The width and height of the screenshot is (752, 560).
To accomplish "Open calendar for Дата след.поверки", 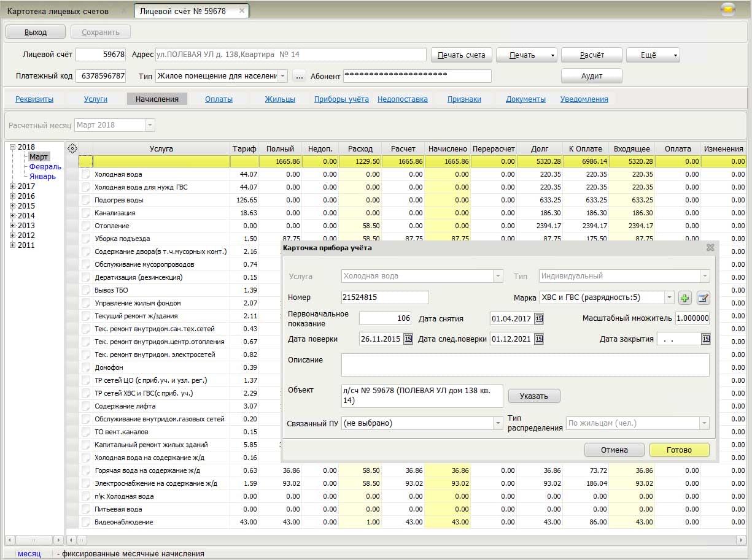I will (539, 339).
